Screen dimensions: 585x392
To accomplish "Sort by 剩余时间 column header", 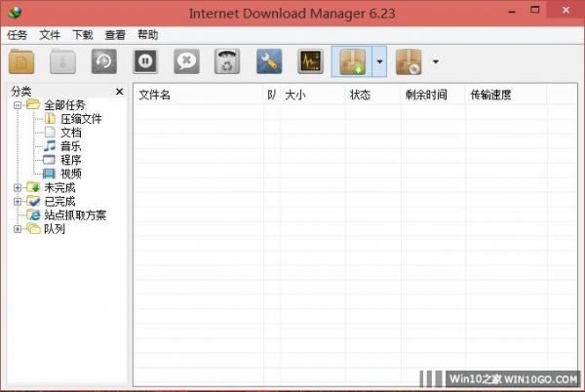I will [x=433, y=96].
